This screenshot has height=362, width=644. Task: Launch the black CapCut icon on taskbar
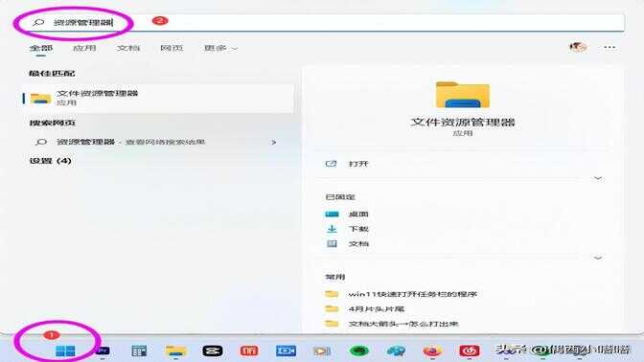tap(213, 351)
